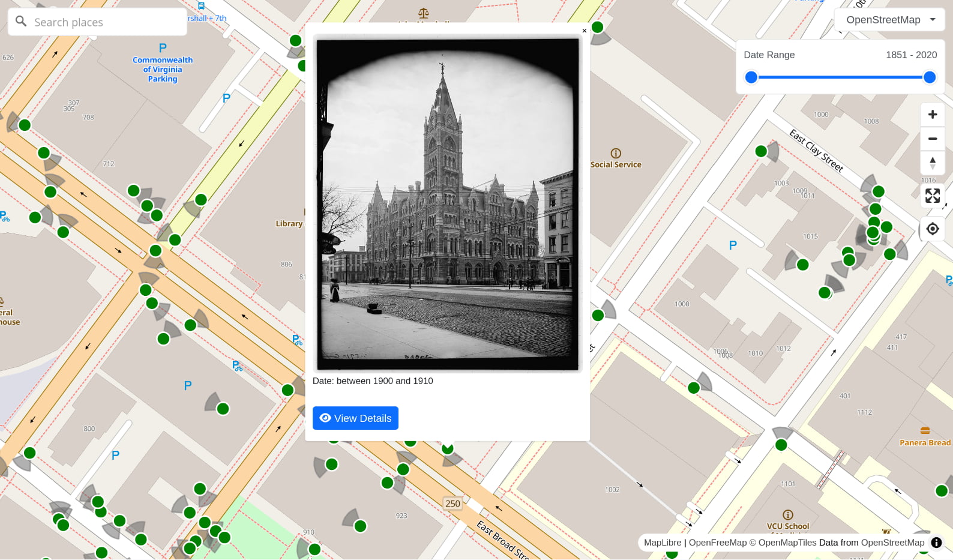The image size is (953, 560).
Task: Click the dropdown arrow beside OpenStreetMap
Action: pyautogui.click(x=933, y=20)
